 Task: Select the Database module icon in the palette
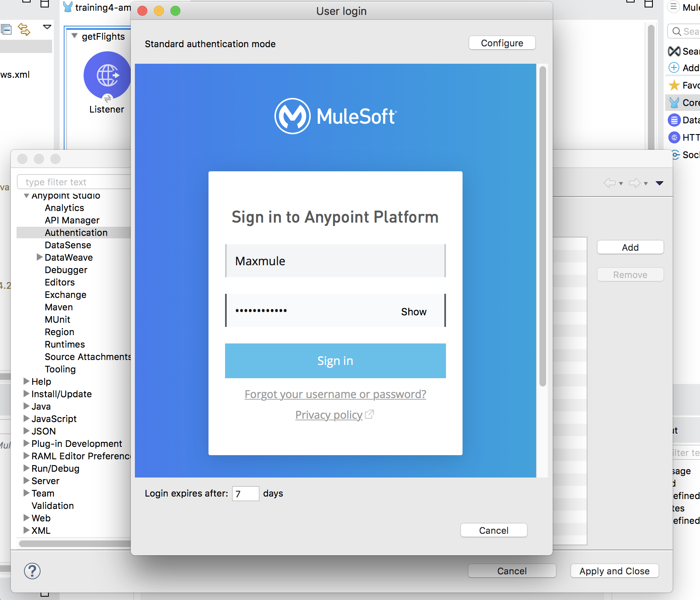pos(674,120)
